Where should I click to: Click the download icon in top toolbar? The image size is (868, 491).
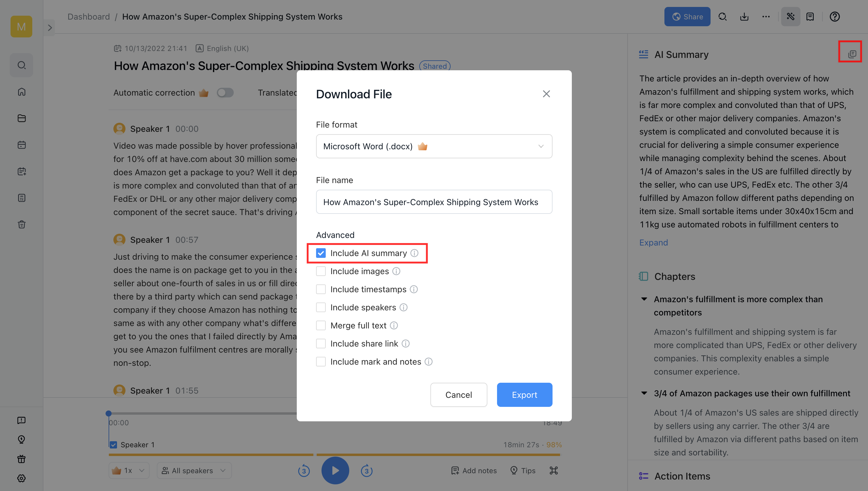click(x=744, y=17)
